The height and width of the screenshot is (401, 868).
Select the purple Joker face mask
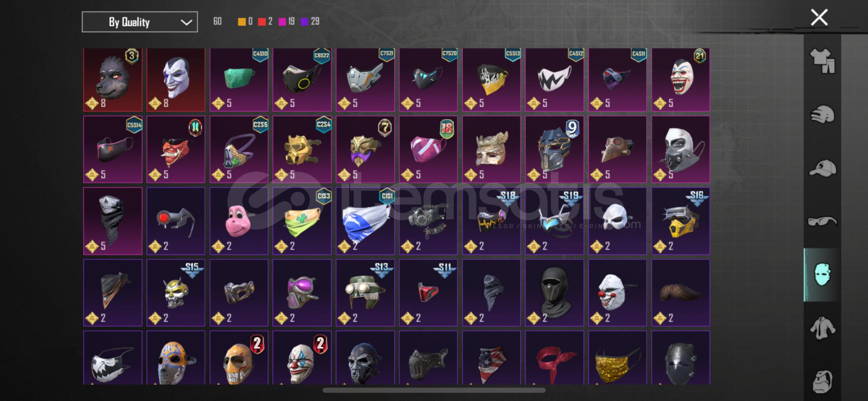[176, 79]
